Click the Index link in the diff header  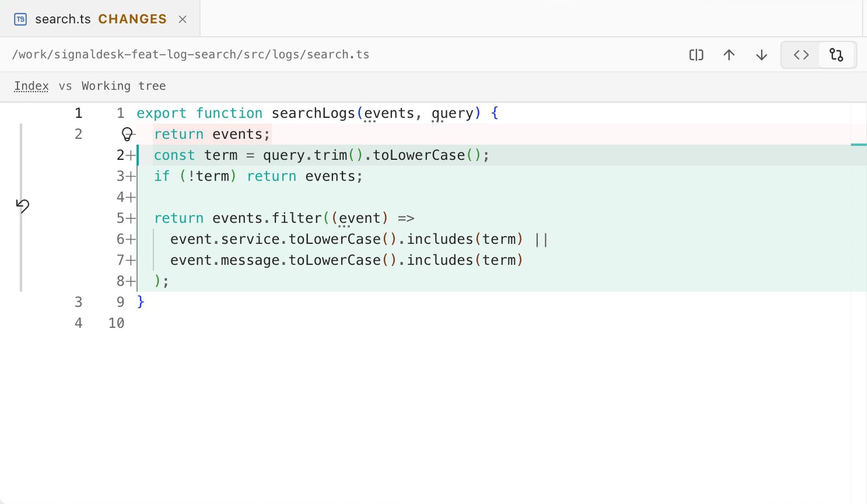click(x=31, y=86)
